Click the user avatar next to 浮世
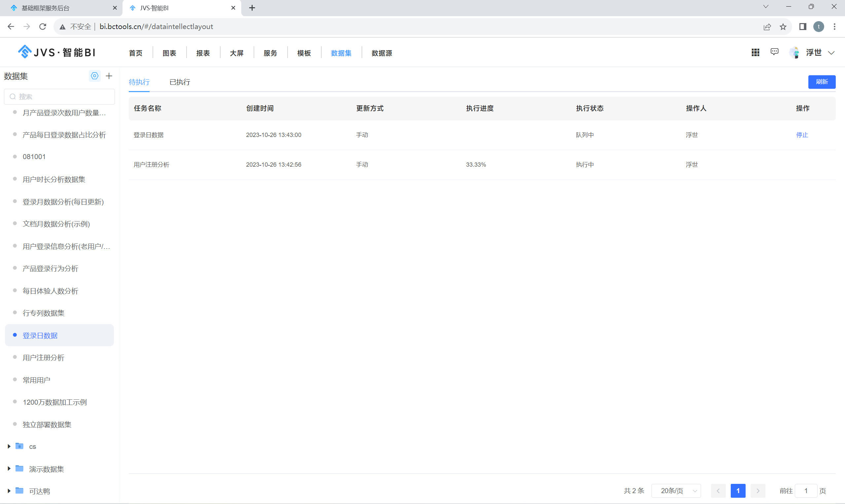The image size is (845, 504). (x=794, y=52)
